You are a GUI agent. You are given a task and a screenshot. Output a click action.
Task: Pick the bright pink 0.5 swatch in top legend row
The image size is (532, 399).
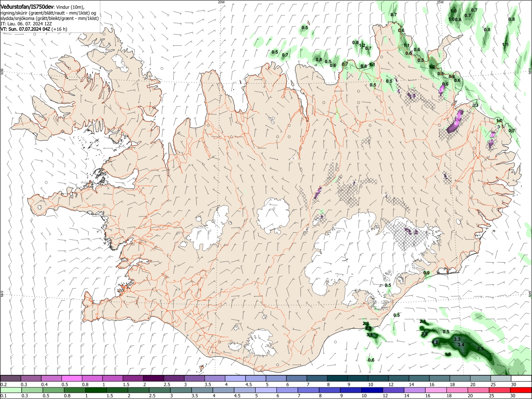71,379
